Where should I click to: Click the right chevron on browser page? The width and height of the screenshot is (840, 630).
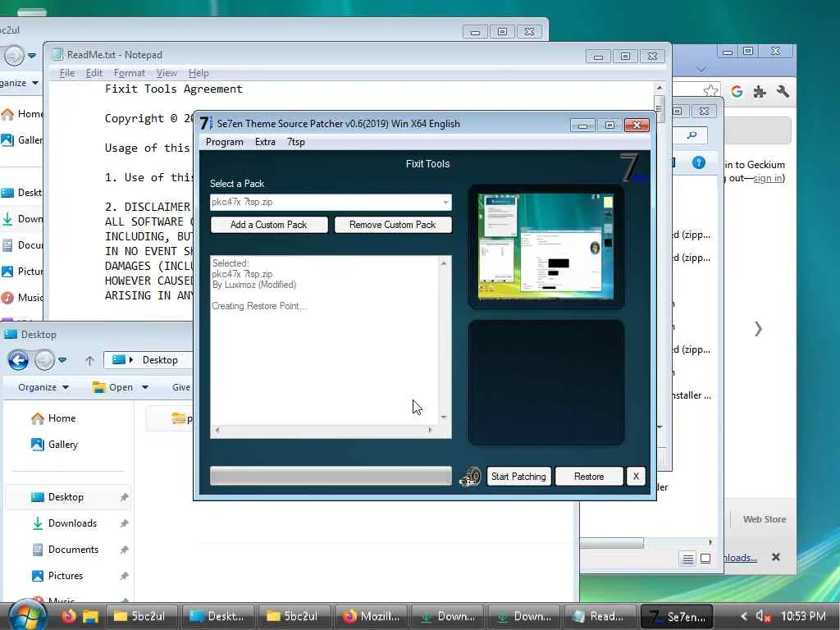(x=758, y=328)
